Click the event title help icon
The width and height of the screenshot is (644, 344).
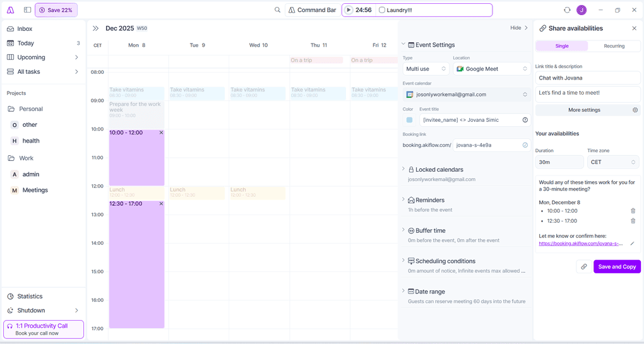click(x=525, y=120)
